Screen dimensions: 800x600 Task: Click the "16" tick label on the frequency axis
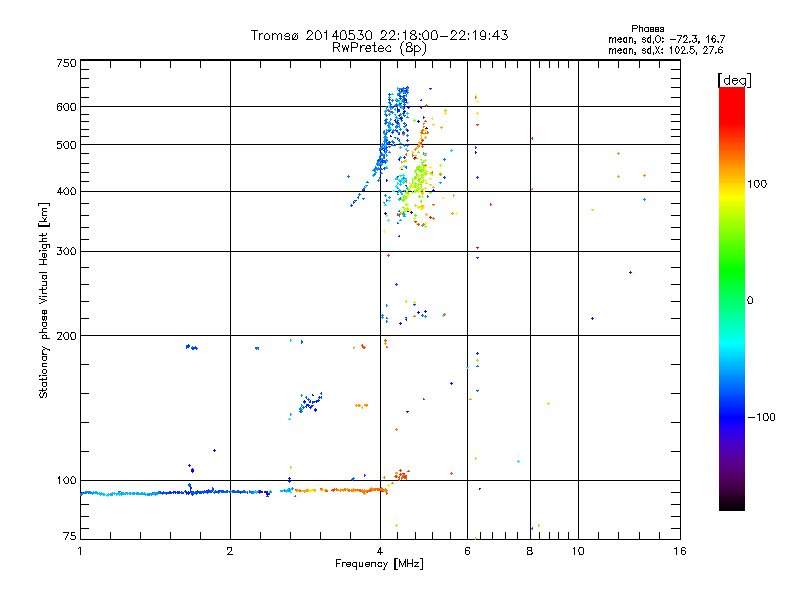(680, 551)
